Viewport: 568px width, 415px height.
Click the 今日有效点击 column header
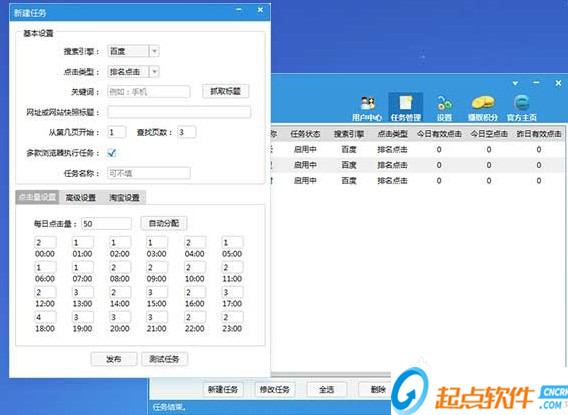point(439,134)
